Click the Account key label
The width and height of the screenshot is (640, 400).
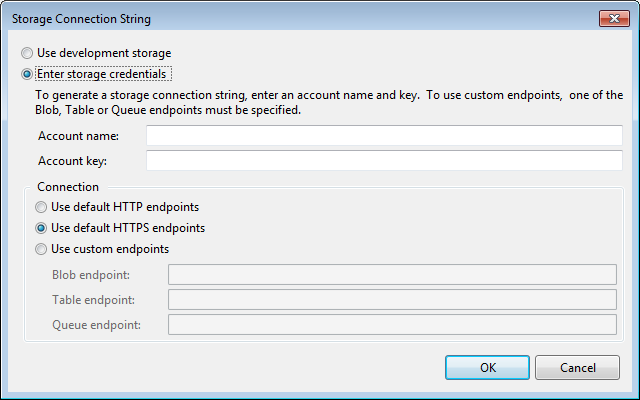pyautogui.click(x=72, y=161)
